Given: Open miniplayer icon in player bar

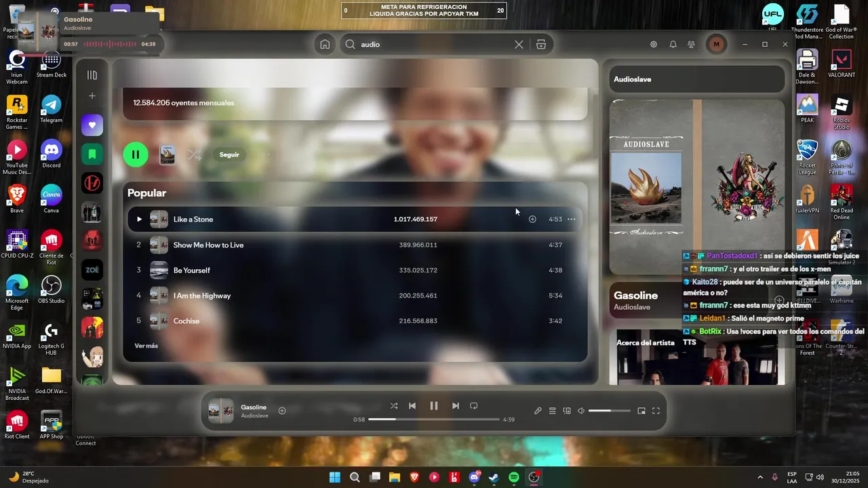Looking at the screenshot, I should [x=642, y=411].
